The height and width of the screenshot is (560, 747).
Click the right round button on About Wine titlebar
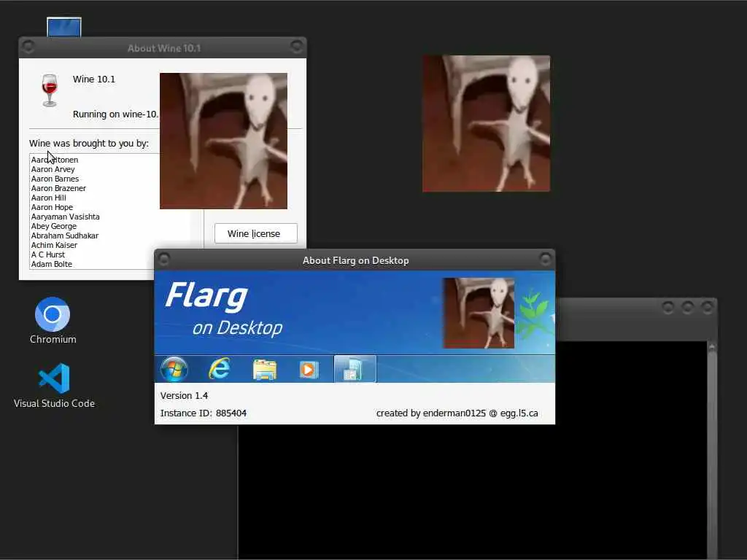(x=296, y=47)
